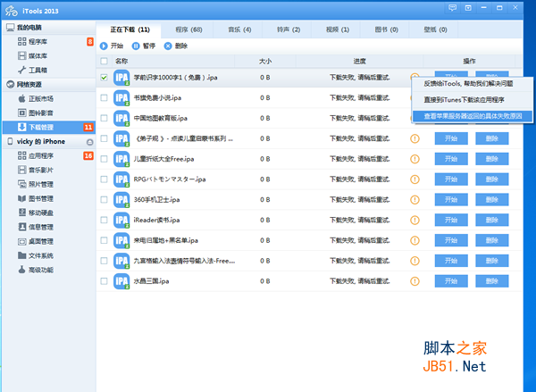Switch to the 壁纸 (0) tab
The height and width of the screenshot is (392, 536).
[435, 29]
